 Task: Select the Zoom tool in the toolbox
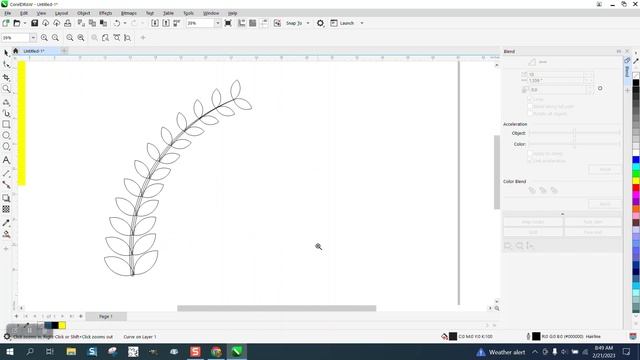(6, 89)
